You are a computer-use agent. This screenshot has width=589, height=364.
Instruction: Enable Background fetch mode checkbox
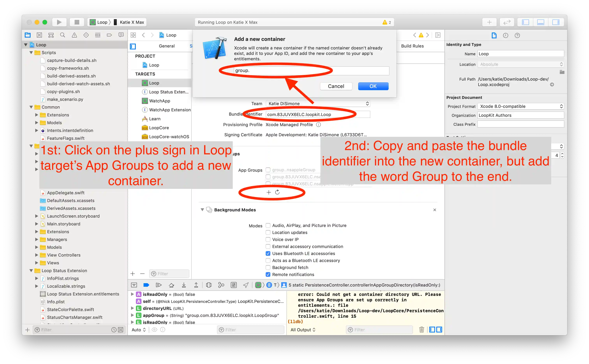pyautogui.click(x=268, y=267)
